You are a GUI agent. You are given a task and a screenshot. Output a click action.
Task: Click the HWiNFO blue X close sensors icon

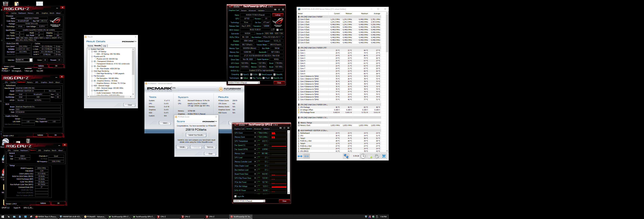(384, 156)
